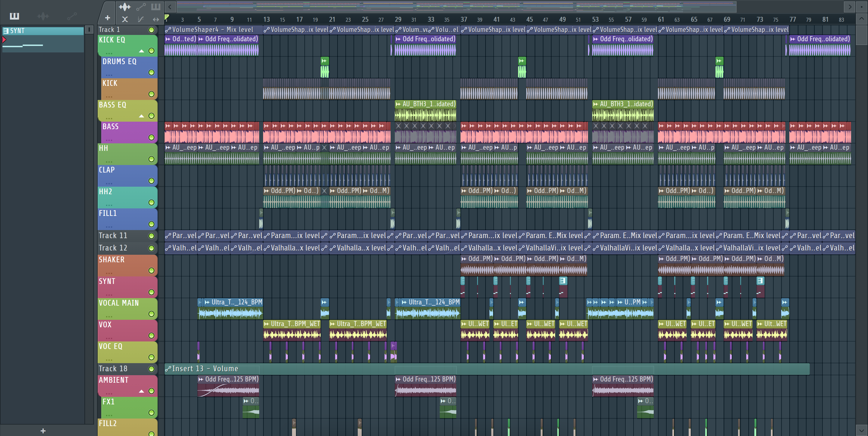Open menu of first Odd Freq..125 BPM) clip

pos(201,379)
